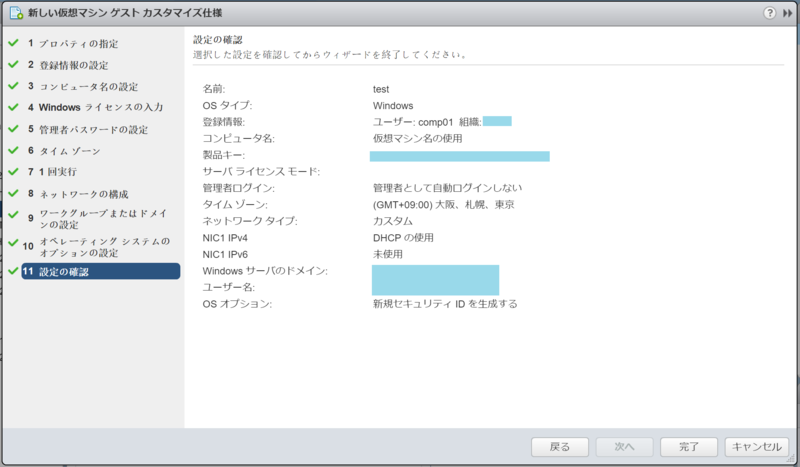Click the value 新規セキュリティ ID を生成する

[x=445, y=304]
